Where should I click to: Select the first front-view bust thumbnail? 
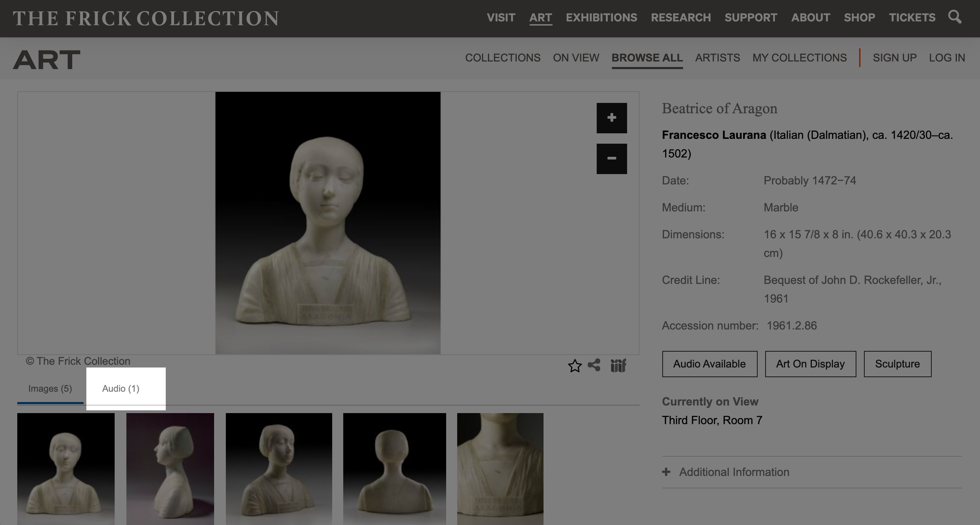click(x=66, y=469)
